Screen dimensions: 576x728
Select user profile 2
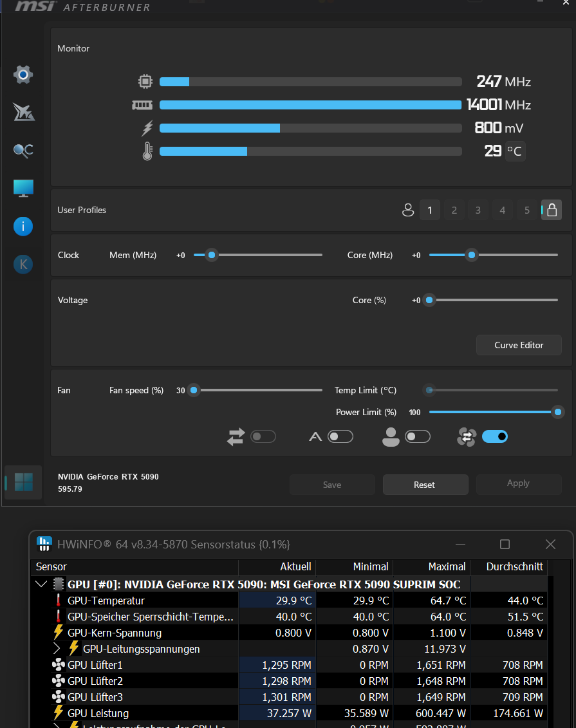coord(454,210)
